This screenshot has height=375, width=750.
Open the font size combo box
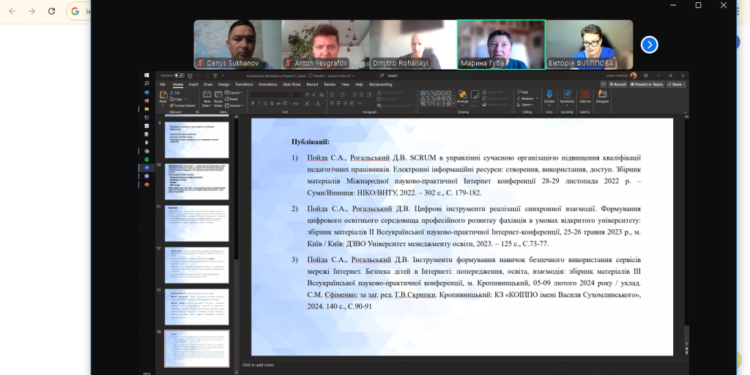[298, 95]
